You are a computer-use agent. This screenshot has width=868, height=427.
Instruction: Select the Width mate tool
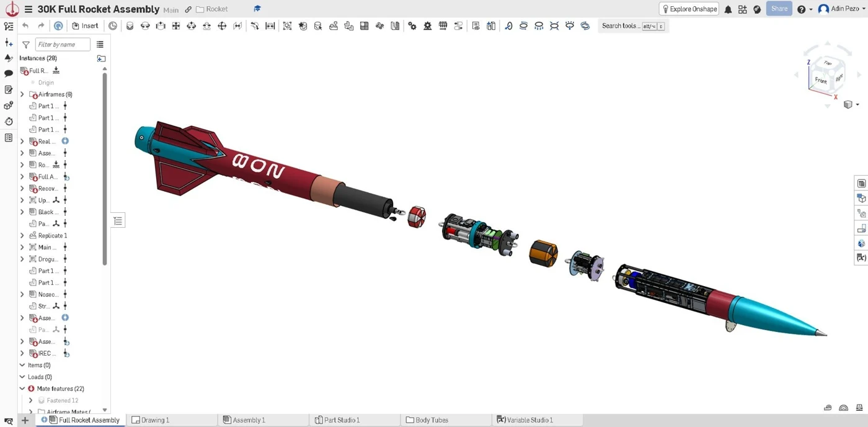coord(270,26)
